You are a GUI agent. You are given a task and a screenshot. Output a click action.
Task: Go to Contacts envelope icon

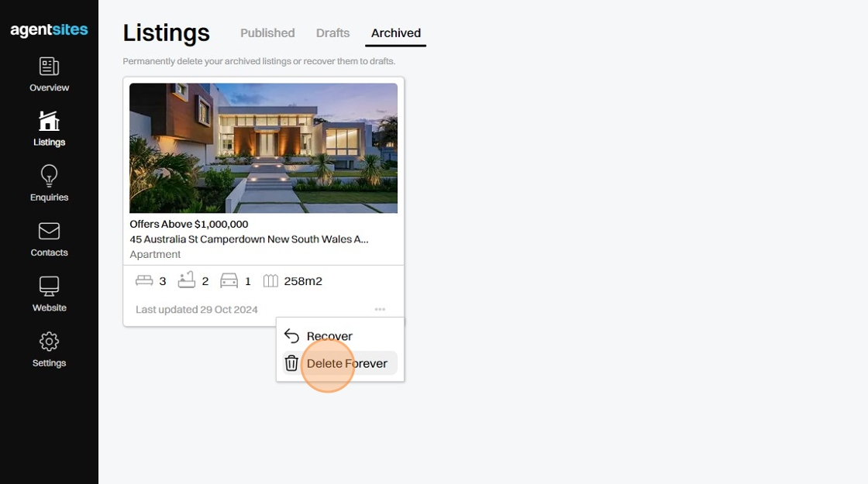pos(50,232)
